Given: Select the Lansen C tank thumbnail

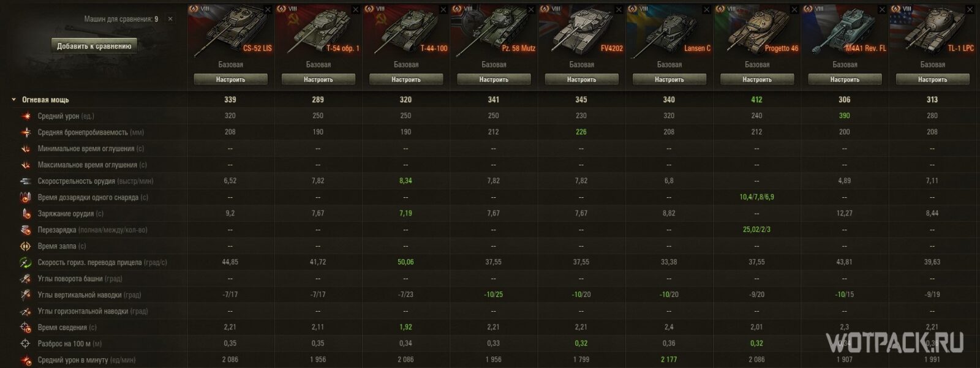Looking at the screenshot, I should click(x=669, y=29).
